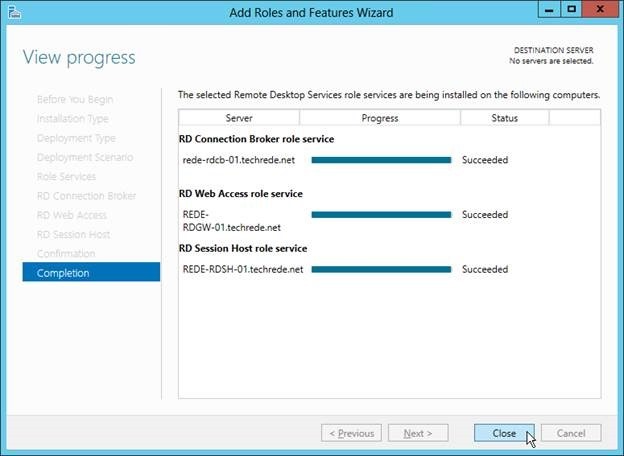Click the DESTINATION SERVER label
This screenshot has height=456, width=624.
tap(554, 51)
